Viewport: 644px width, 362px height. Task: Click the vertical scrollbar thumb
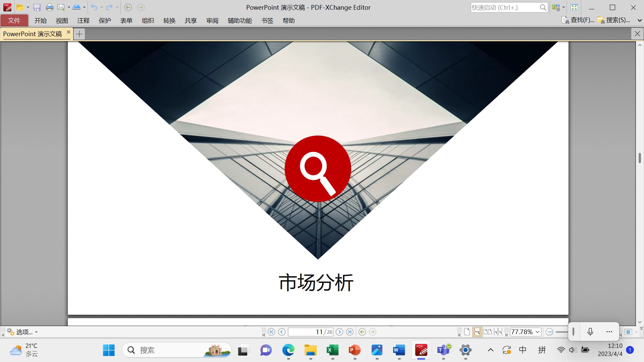tap(640, 158)
